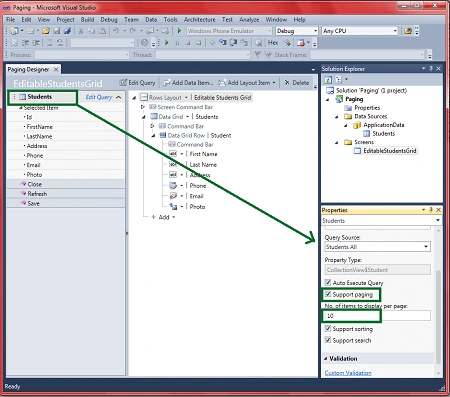This screenshot has height=397, width=450.
Task: Close the Properties panel
Action: pyautogui.click(x=439, y=210)
